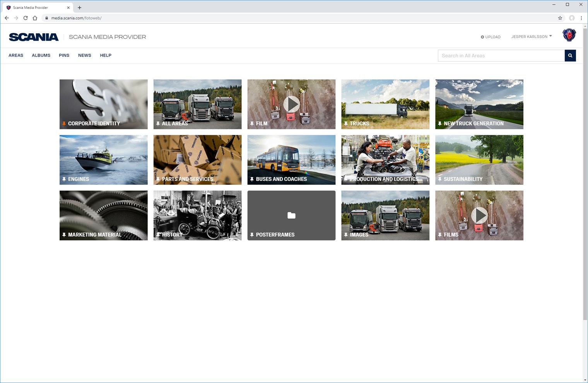The height and width of the screenshot is (383, 588).
Task: Click the pin icon on Posterframes tile
Action: click(252, 235)
